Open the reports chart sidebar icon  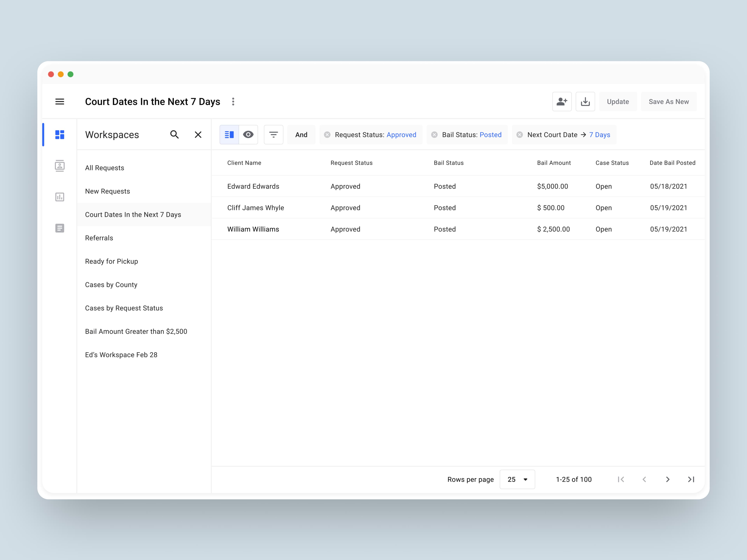coord(60,197)
